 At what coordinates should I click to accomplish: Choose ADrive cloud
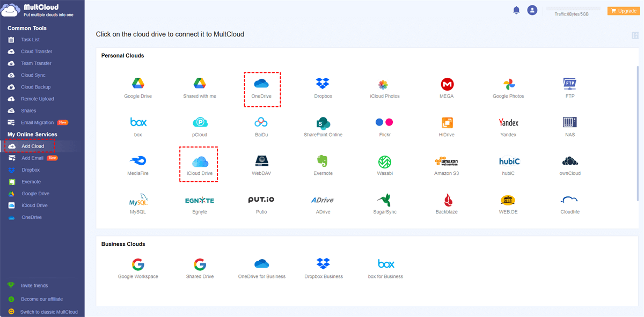[323, 204]
